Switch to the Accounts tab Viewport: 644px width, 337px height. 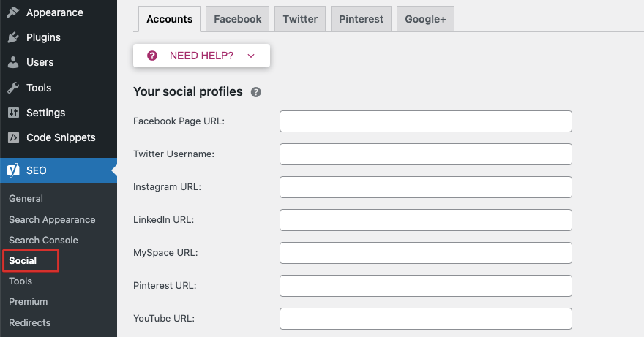pos(169,19)
